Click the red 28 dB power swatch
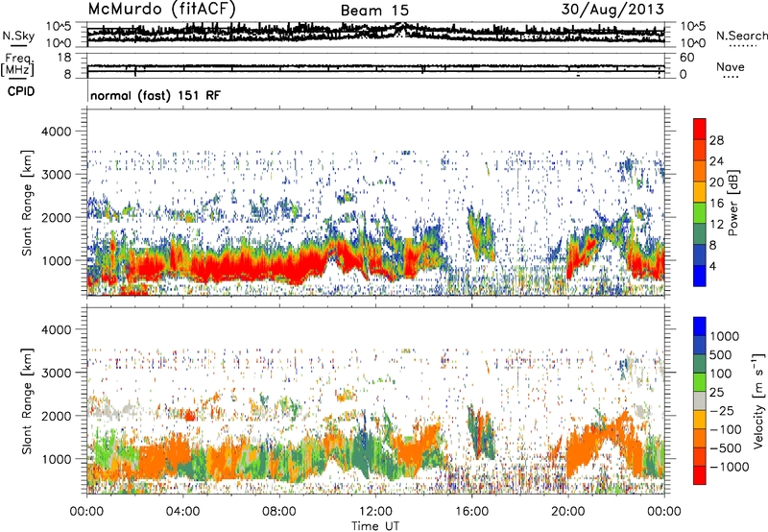768x532 pixels. tap(700, 129)
